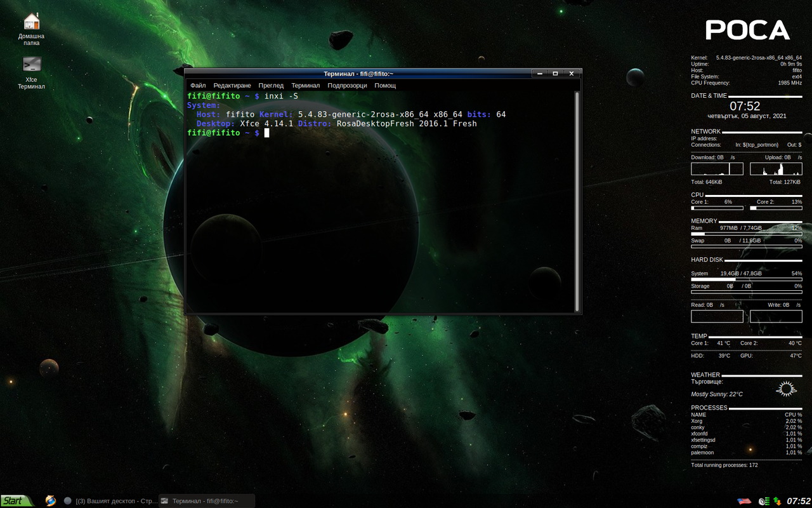Screen dimensions: 812x508
Task: Close the terminal window
Action: coord(571,74)
